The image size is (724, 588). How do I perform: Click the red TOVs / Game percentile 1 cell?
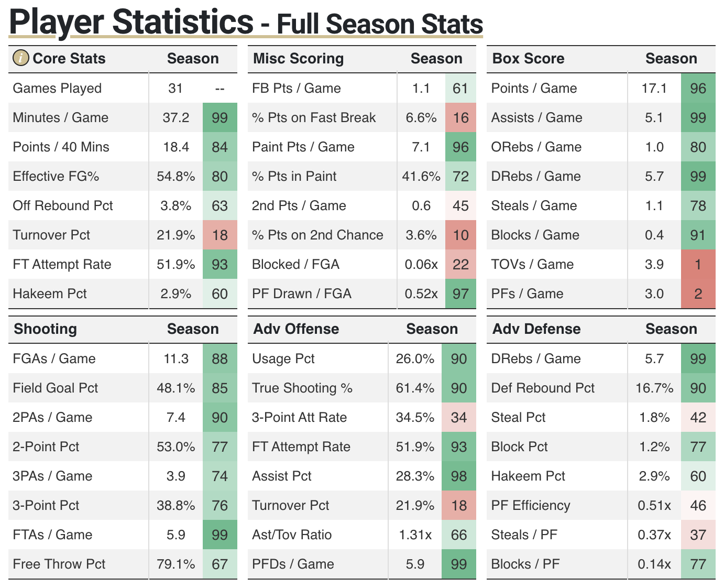(x=698, y=264)
